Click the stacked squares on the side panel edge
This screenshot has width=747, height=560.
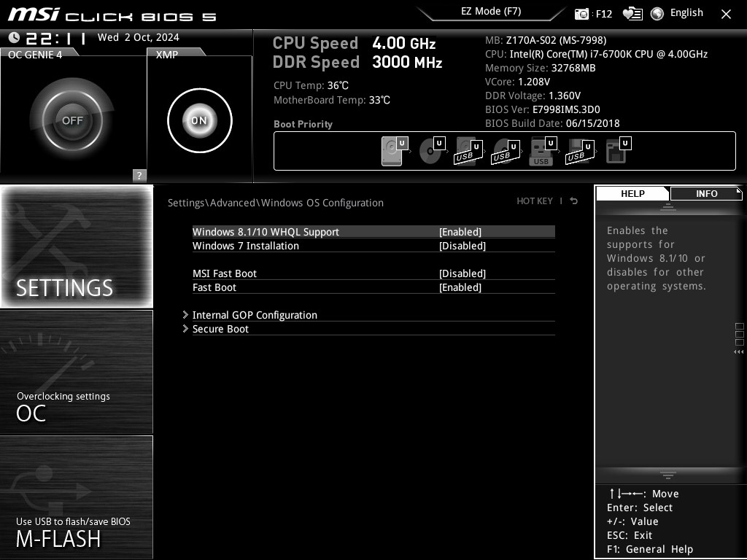coord(740,334)
